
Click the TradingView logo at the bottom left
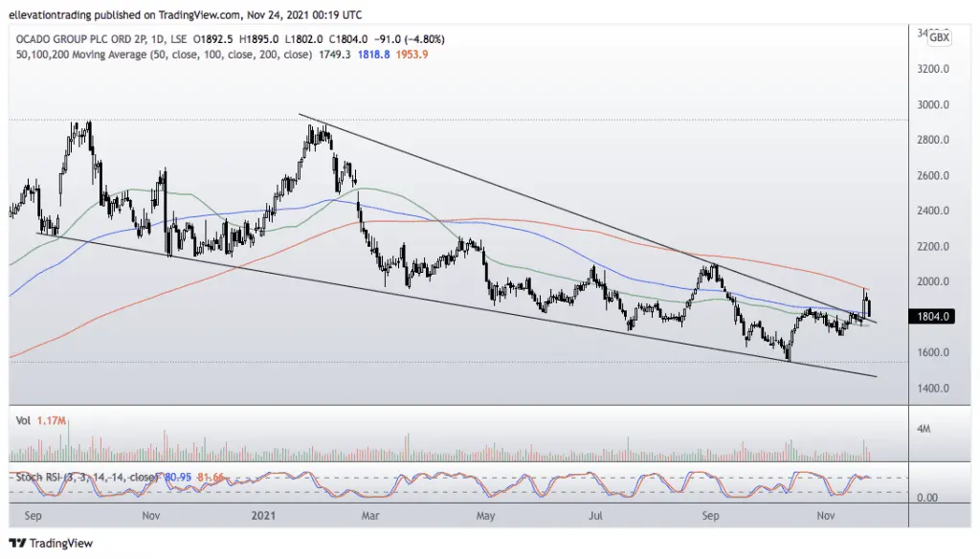tap(52, 543)
